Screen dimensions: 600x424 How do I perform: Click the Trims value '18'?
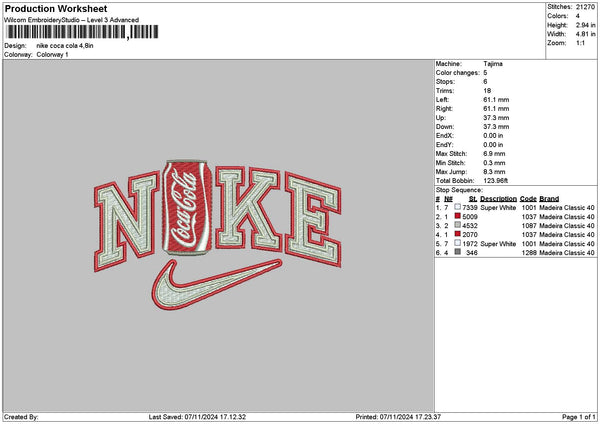pos(487,91)
